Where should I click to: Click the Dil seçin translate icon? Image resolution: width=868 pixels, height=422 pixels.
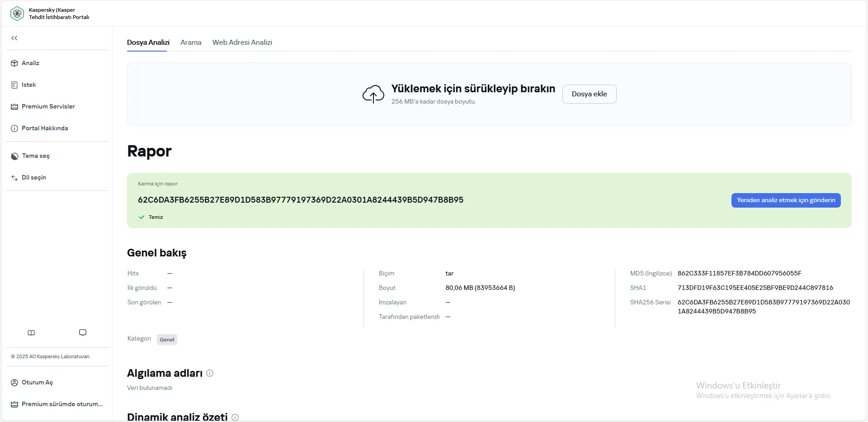point(14,178)
